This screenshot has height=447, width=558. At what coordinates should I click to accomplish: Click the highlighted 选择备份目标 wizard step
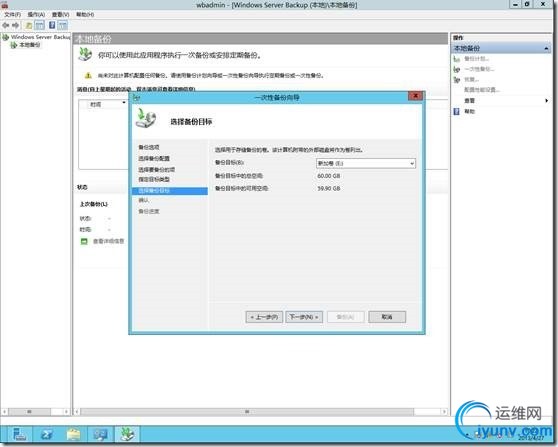(170, 191)
